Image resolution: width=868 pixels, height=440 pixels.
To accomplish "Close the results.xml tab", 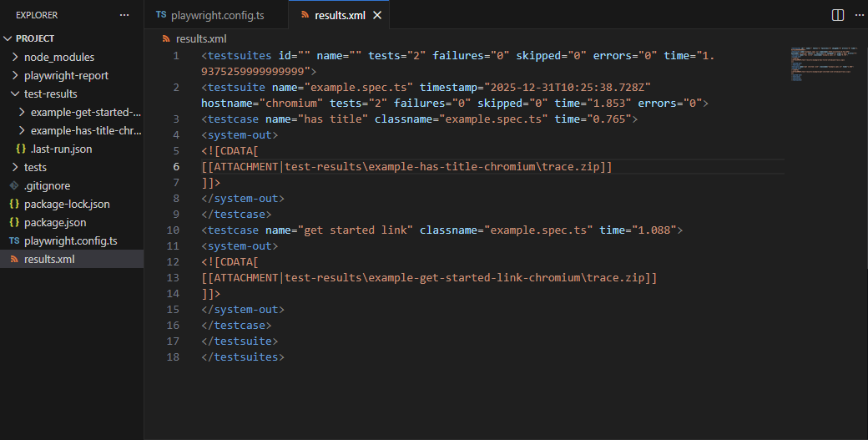I will 377,16.
